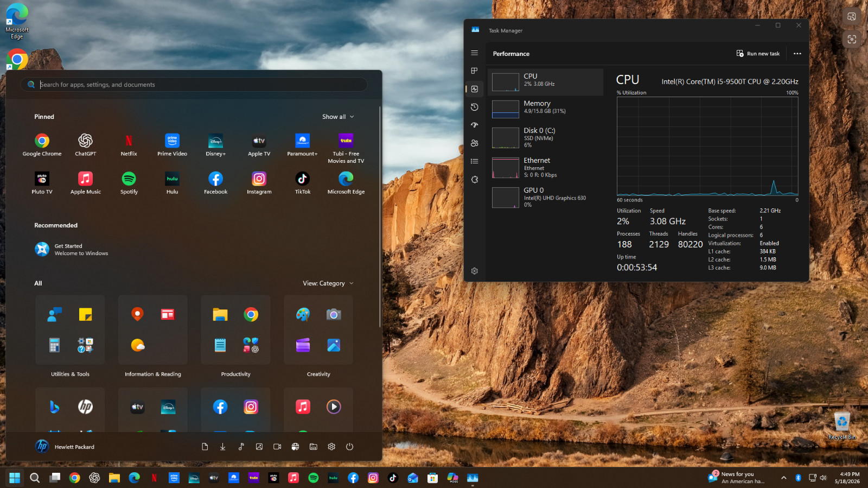Open Music folder shortcut in Start menu

(x=241, y=447)
